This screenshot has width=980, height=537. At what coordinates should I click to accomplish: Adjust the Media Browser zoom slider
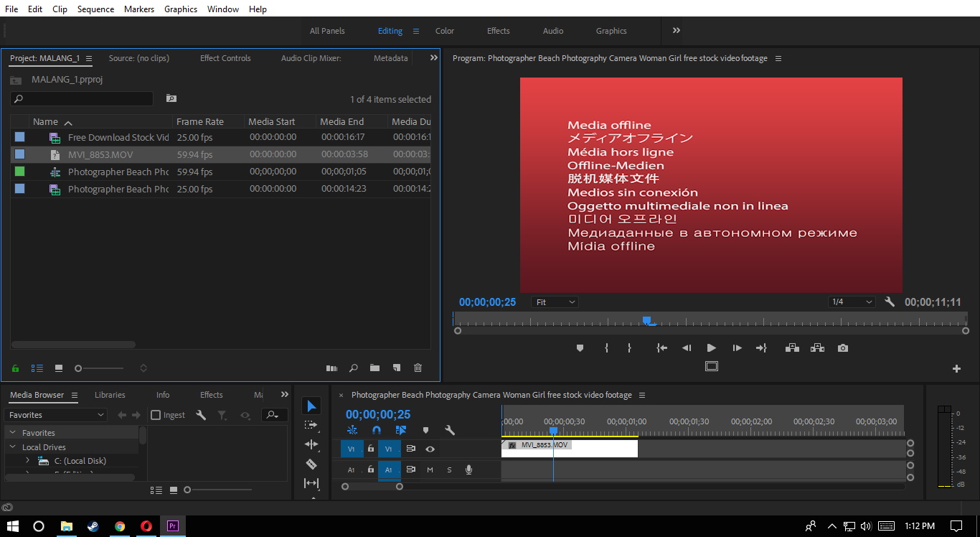tap(187, 490)
